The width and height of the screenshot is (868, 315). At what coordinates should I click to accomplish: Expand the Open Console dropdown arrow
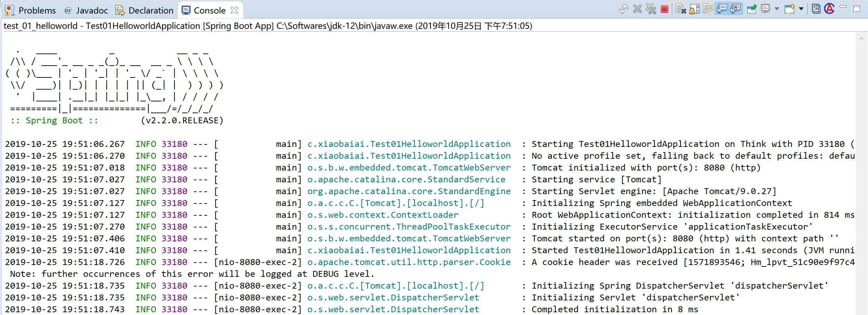pos(801,9)
